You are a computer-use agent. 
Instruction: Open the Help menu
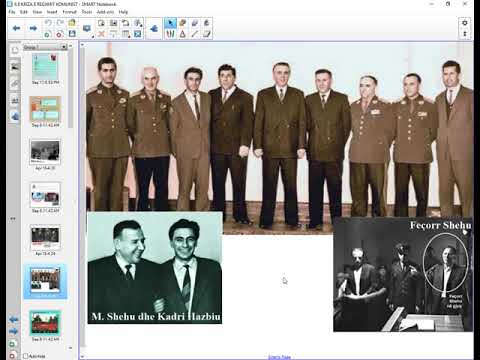pos(123,12)
